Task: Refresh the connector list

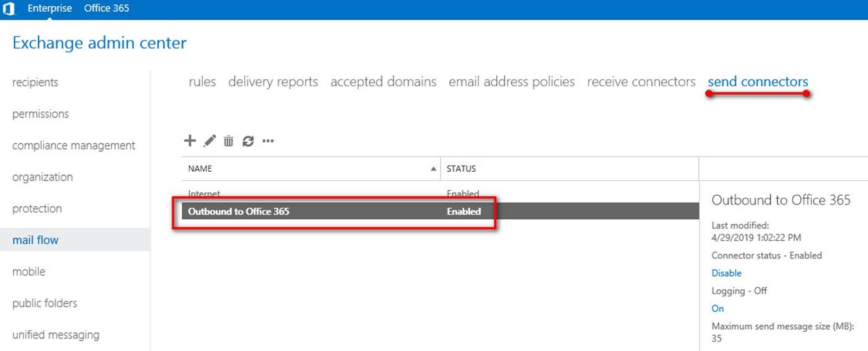Action: pyautogui.click(x=248, y=141)
